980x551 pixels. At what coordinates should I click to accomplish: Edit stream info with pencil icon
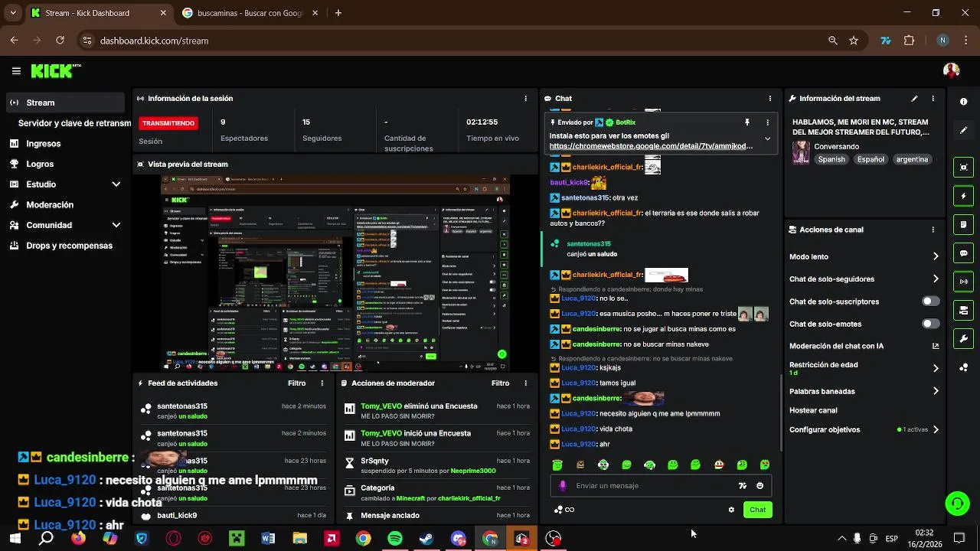pos(914,98)
